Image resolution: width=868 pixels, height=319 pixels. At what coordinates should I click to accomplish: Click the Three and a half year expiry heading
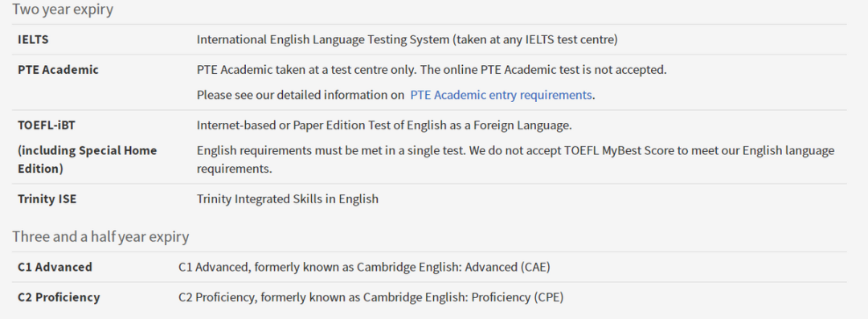pyautogui.click(x=100, y=237)
